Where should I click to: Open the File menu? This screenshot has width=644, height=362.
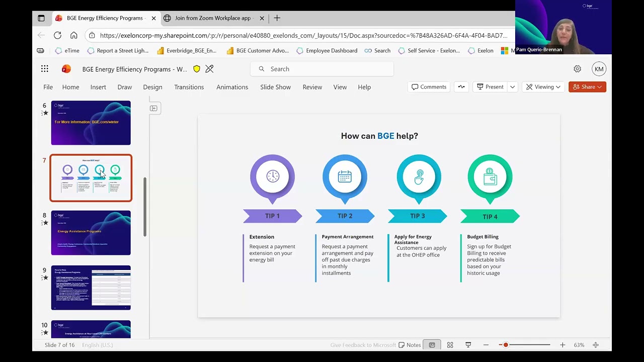point(48,87)
